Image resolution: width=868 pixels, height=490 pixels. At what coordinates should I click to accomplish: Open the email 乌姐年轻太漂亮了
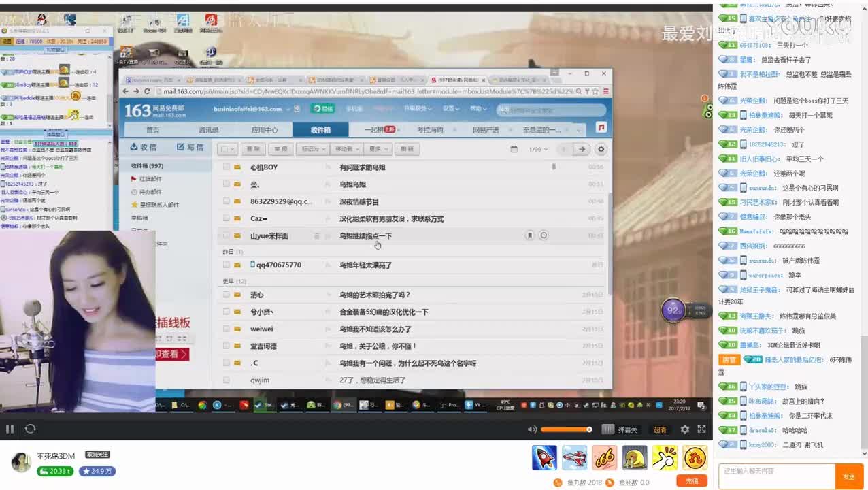[x=366, y=265]
